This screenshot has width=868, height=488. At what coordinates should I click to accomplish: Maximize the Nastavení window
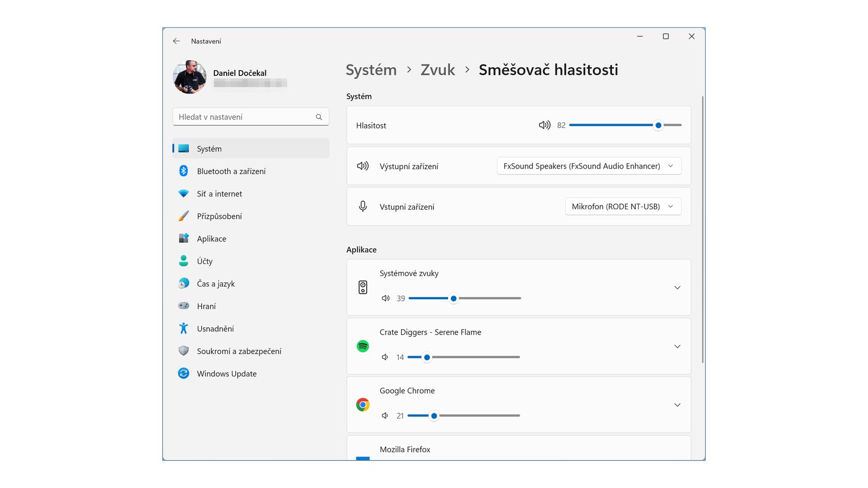pyautogui.click(x=666, y=36)
